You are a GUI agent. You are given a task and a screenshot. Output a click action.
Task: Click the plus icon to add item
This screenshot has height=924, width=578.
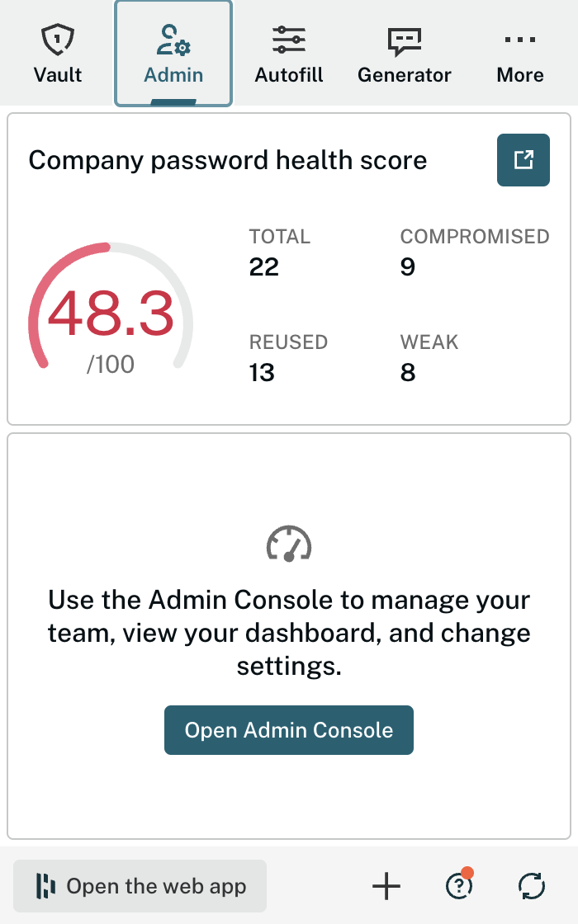[386, 886]
